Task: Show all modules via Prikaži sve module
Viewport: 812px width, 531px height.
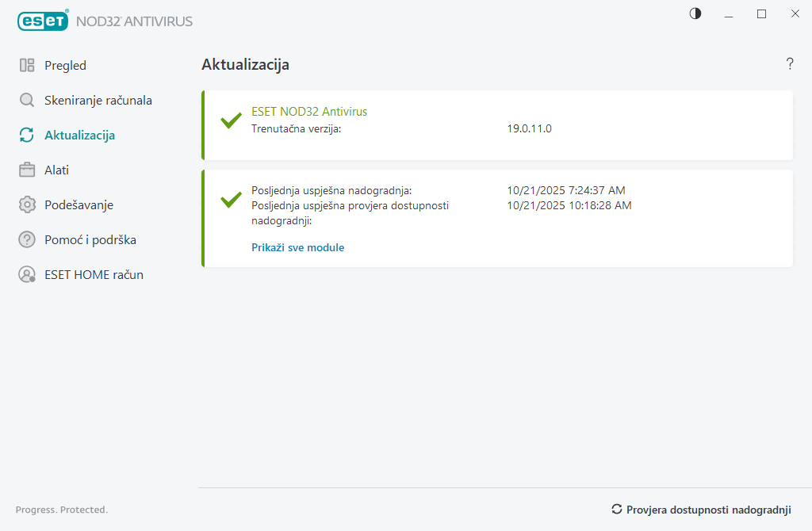Action: pos(297,247)
